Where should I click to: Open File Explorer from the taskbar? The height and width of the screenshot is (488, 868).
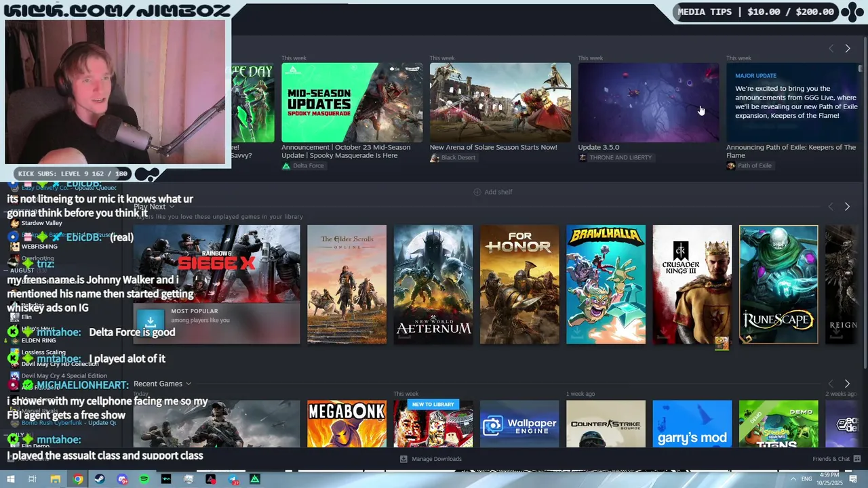56,479
